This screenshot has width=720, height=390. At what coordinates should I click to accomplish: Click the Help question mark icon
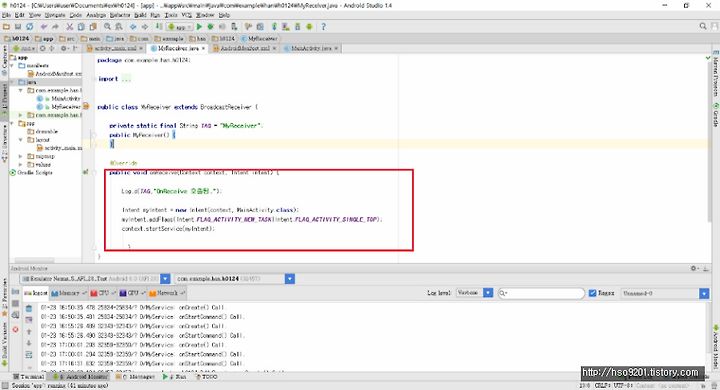pyautogui.click(x=323, y=27)
